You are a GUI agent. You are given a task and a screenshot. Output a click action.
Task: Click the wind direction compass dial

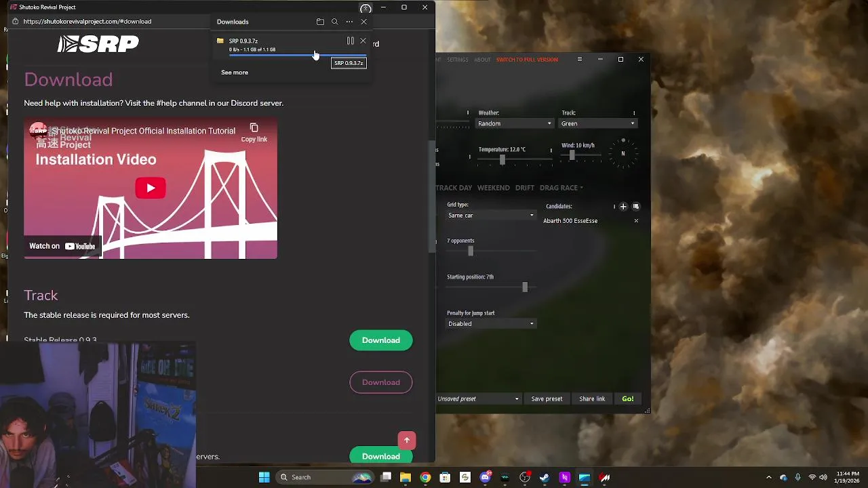[x=623, y=153]
